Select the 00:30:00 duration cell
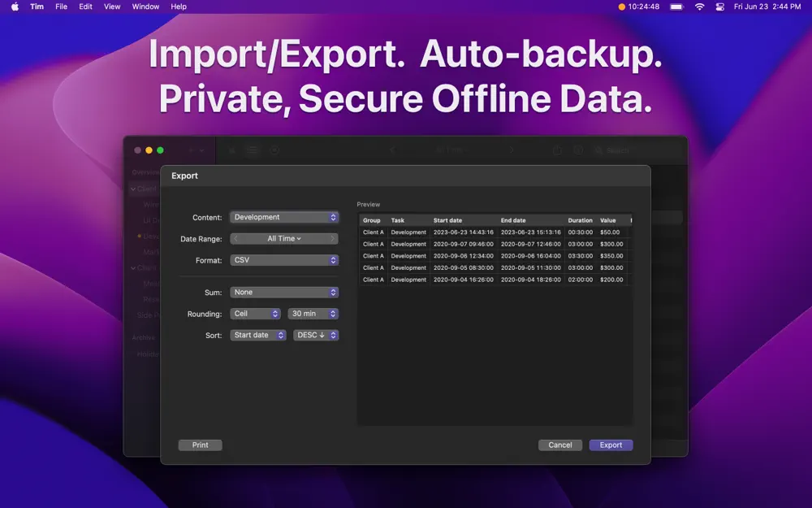 pos(581,232)
